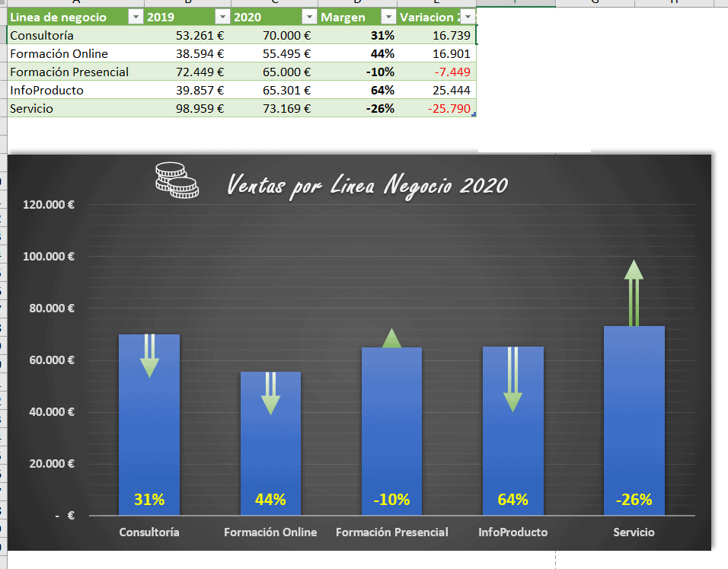Click variation cell 16.739
728x569 pixels.
437,35
